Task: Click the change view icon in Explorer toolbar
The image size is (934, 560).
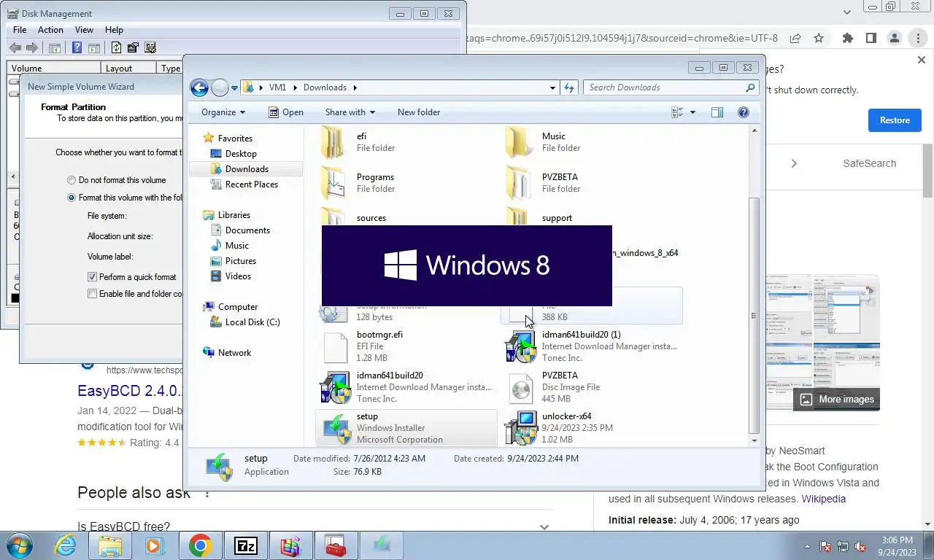Action: tap(677, 112)
